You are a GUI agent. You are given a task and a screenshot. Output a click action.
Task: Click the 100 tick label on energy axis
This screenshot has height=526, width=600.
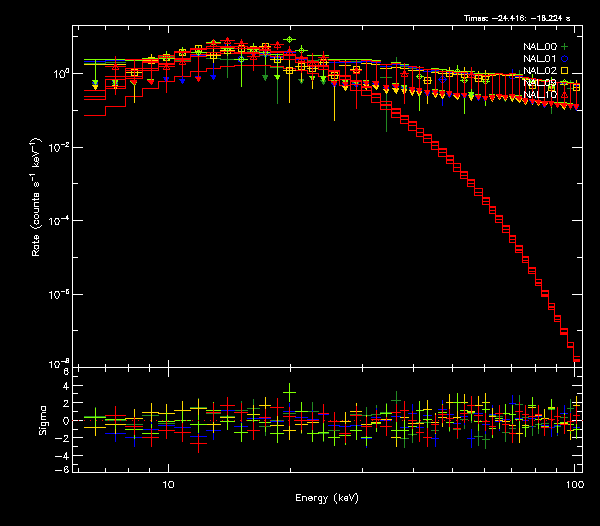pyautogui.click(x=575, y=485)
